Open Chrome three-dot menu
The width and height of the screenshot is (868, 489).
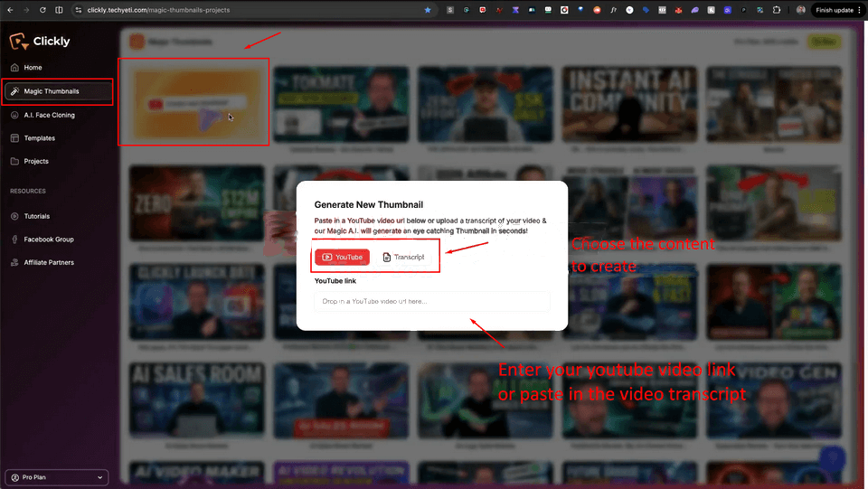(x=860, y=10)
